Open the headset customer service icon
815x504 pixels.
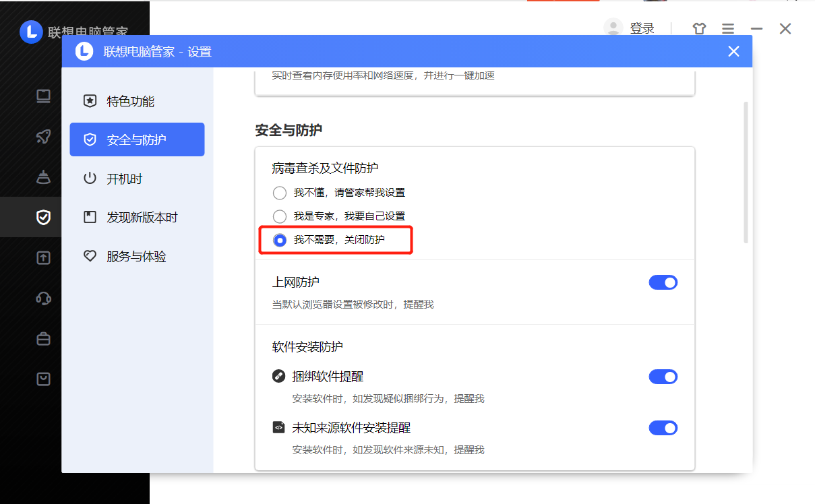pyautogui.click(x=44, y=298)
